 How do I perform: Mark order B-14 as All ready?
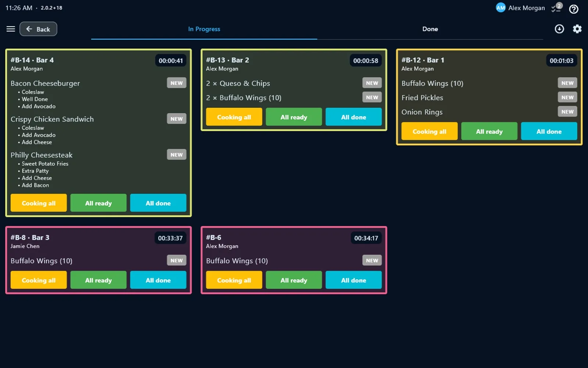[x=98, y=203]
